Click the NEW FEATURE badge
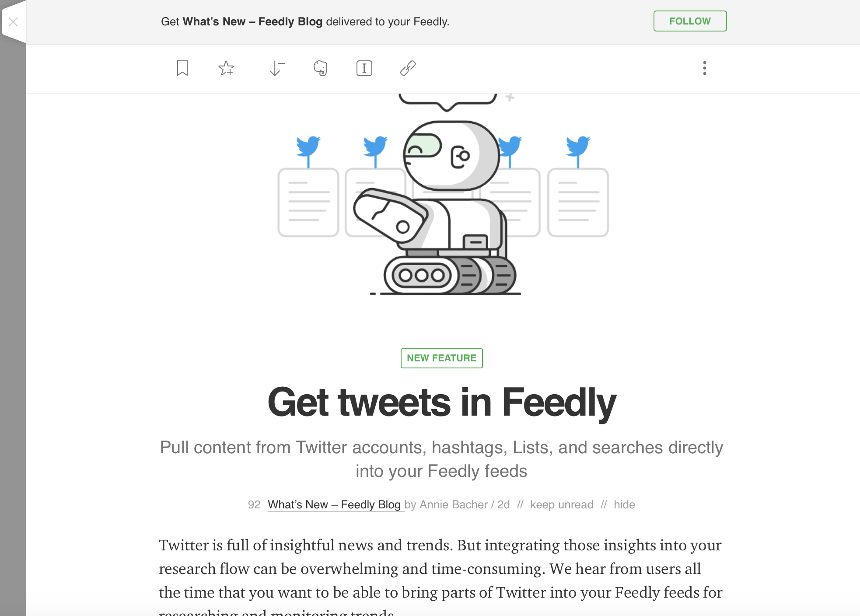Viewport: 860px width, 616px height. point(441,358)
